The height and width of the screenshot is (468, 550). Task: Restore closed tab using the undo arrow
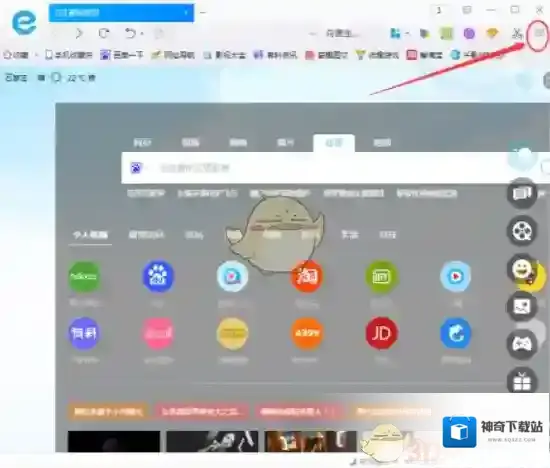[130, 34]
